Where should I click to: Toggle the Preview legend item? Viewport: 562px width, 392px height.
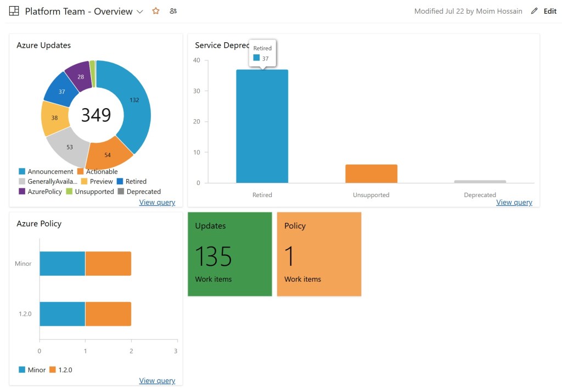click(x=101, y=181)
